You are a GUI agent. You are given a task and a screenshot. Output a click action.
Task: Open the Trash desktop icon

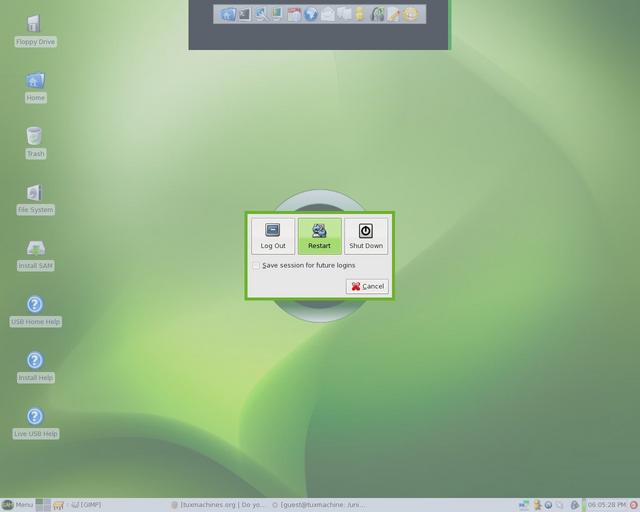35,143
